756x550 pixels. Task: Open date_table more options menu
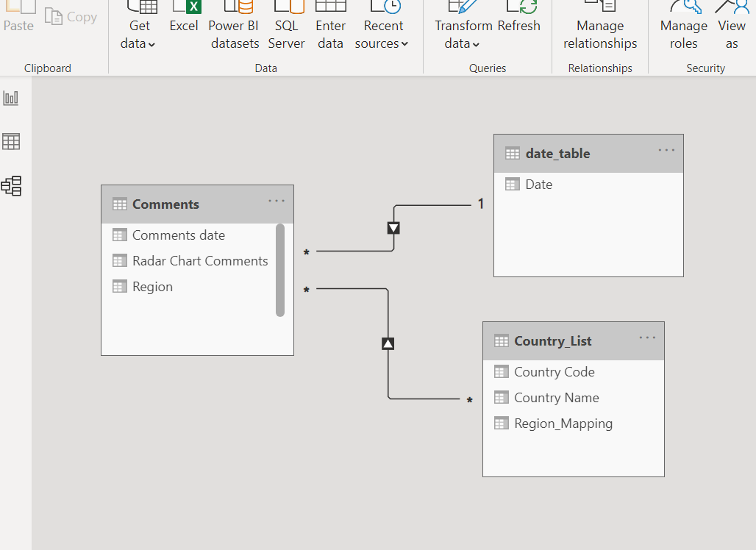pos(667,150)
